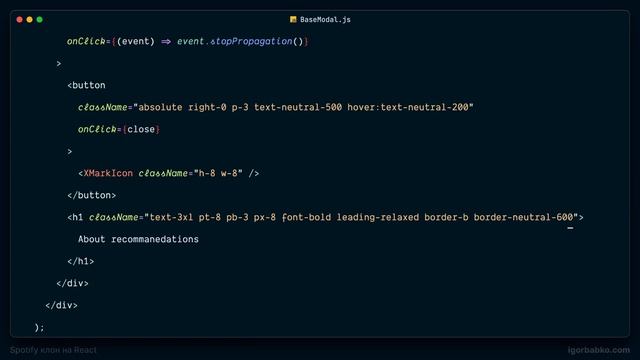Click the XMarkIcon component name

tap(108, 173)
